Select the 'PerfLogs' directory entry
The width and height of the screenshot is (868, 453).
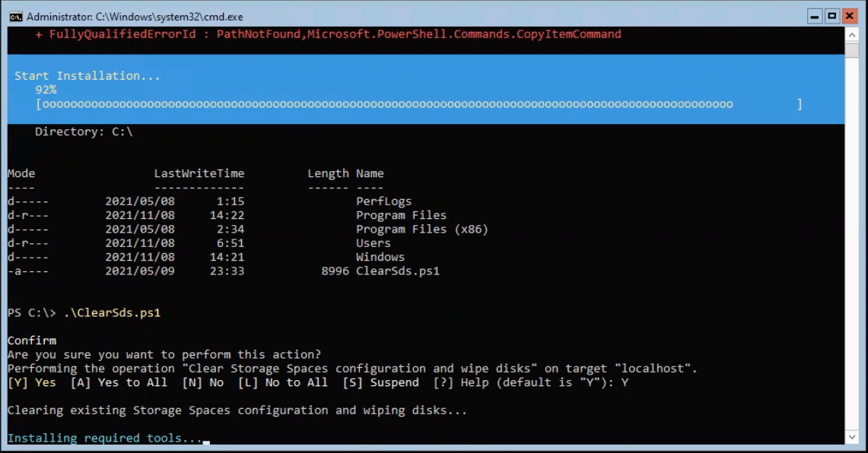pos(383,201)
